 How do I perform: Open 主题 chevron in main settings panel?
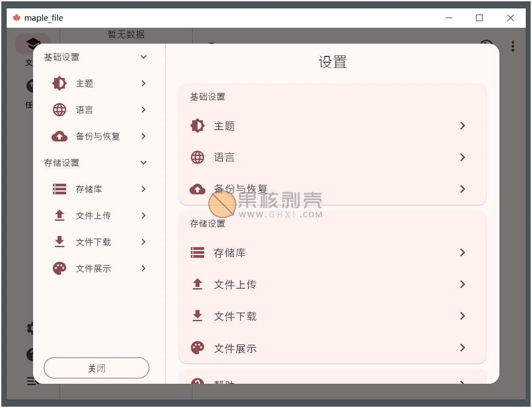tap(462, 126)
